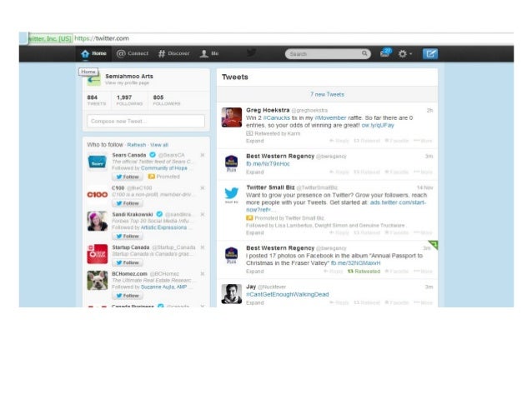Click Sears Canada avatar
Image resolution: width=532 pixels, height=399 pixels.
click(x=98, y=162)
